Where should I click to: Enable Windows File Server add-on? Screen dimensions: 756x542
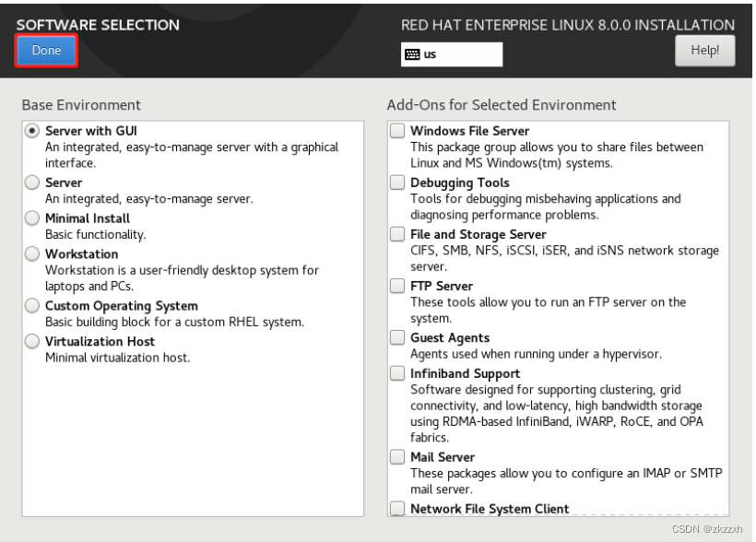pyautogui.click(x=397, y=131)
